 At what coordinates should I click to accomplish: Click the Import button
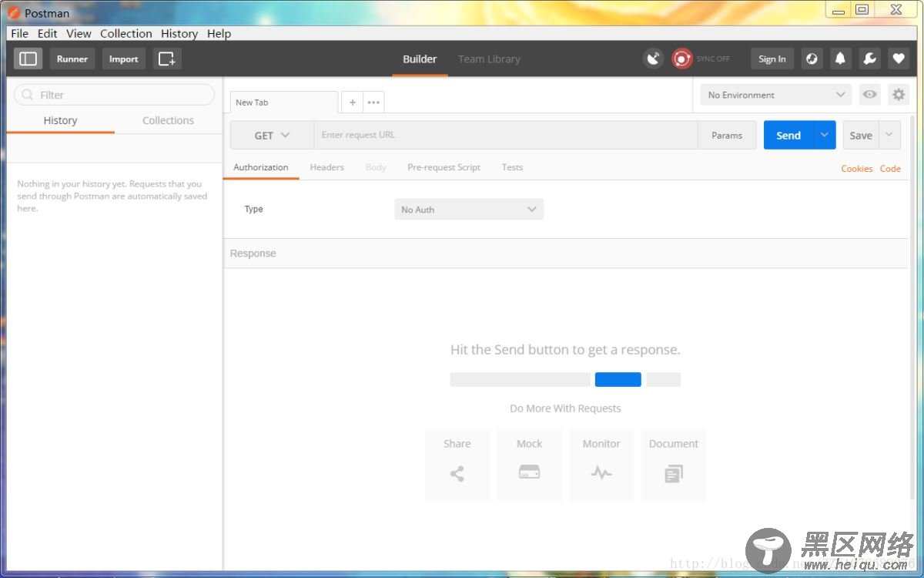[123, 59]
